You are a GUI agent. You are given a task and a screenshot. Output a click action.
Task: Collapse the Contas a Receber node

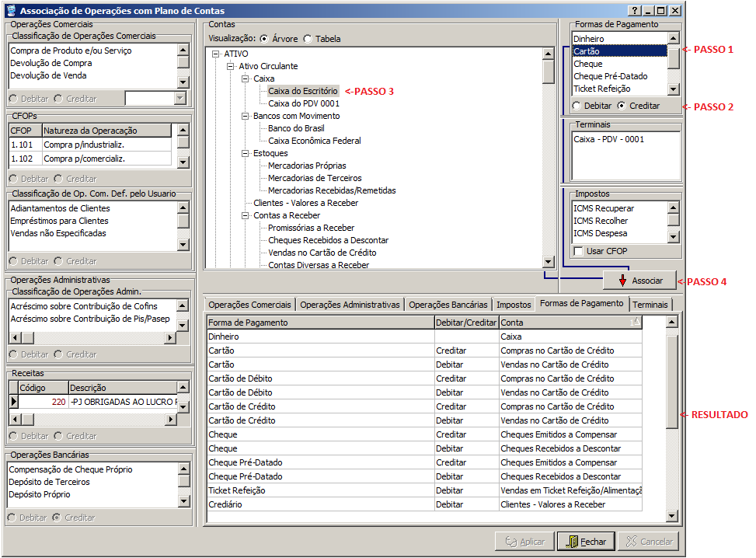click(x=246, y=216)
